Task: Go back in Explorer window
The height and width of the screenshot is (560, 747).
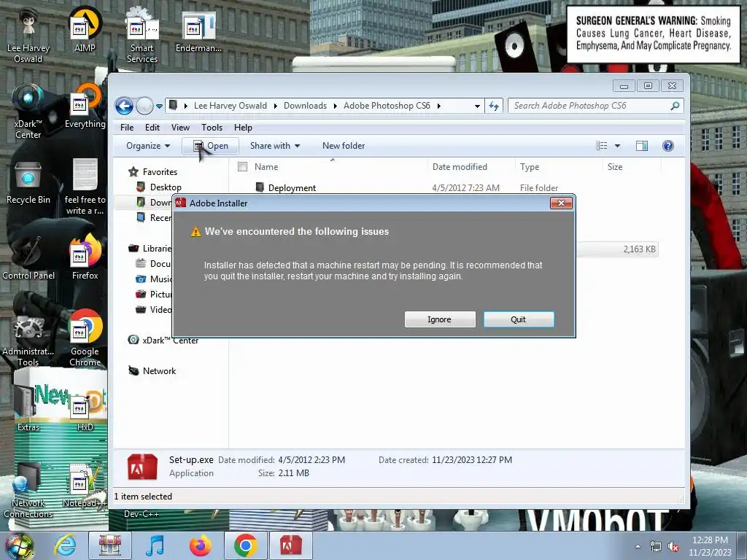Action: [x=124, y=106]
